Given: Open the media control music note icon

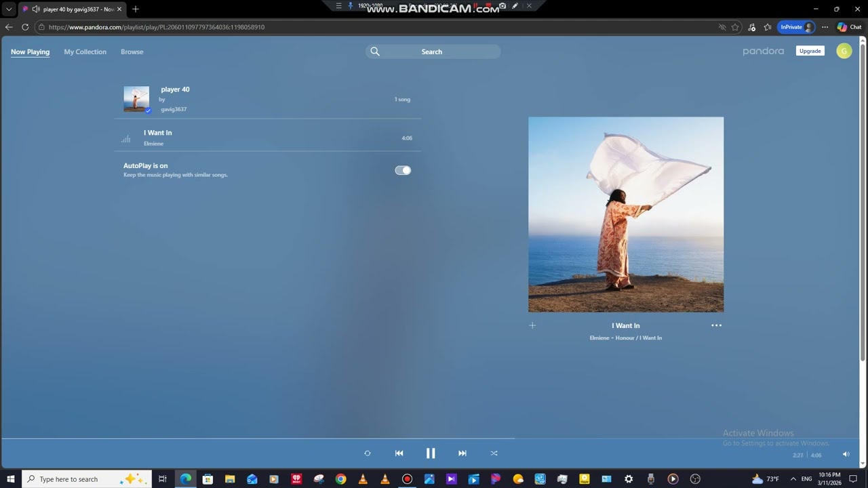Looking at the screenshot, I should pyautogui.click(x=751, y=27).
